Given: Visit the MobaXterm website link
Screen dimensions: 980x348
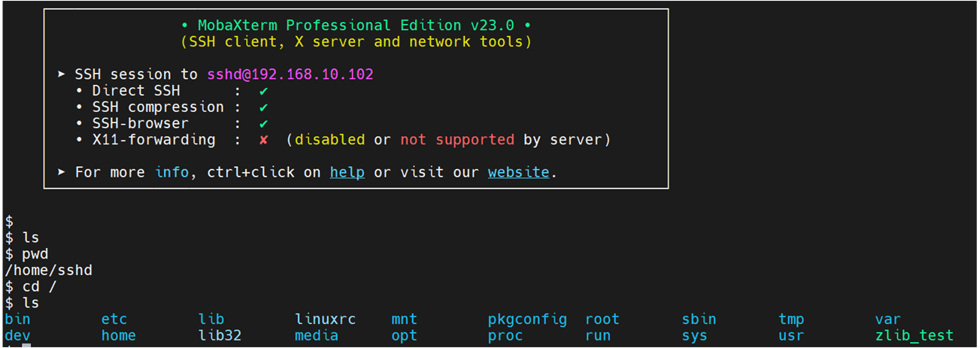Looking at the screenshot, I should click(518, 172).
